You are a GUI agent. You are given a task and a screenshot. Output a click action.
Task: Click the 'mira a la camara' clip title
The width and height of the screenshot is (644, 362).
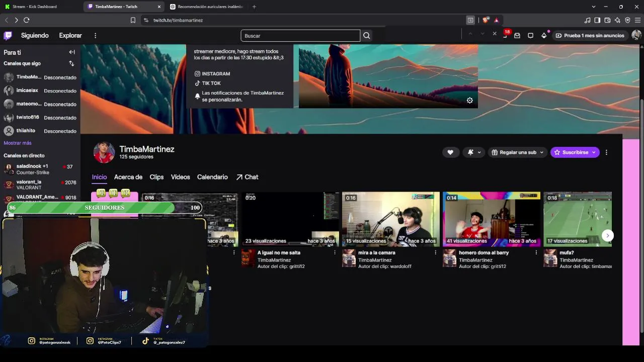pos(377,253)
